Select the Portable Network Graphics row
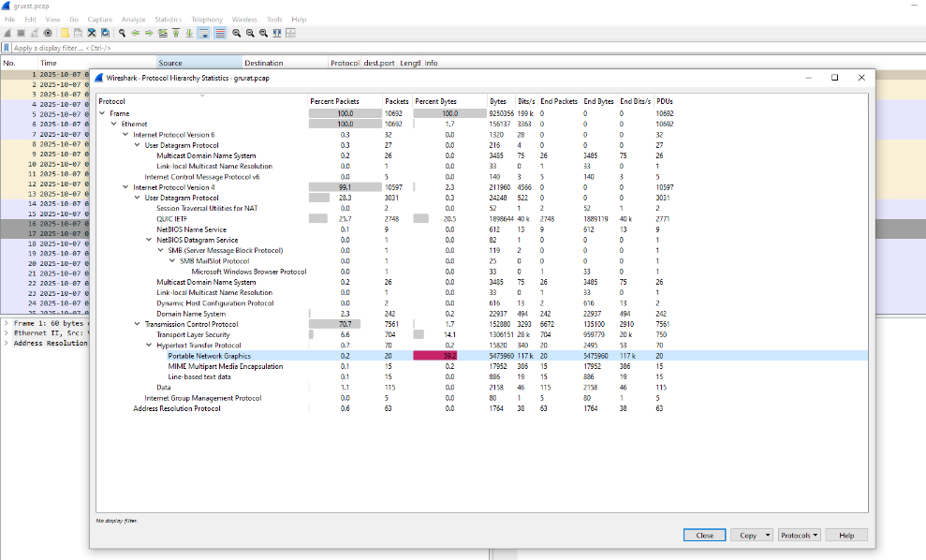This screenshot has width=926, height=560. (x=209, y=356)
